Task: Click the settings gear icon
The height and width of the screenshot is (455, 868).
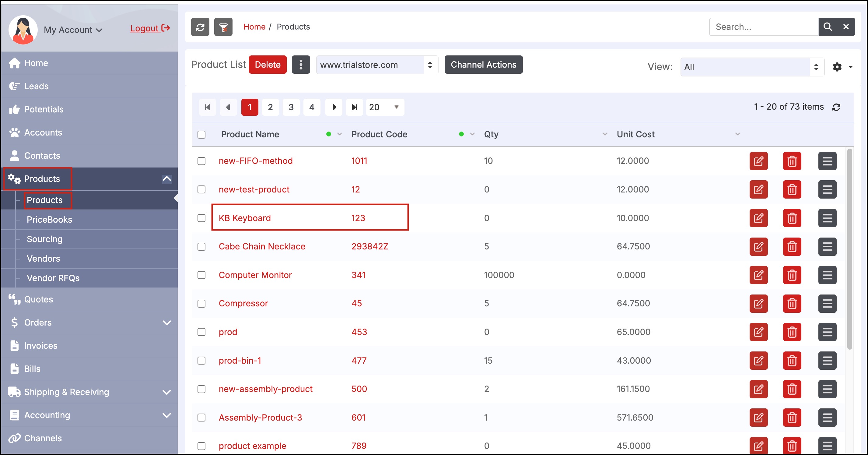Action: [x=837, y=67]
